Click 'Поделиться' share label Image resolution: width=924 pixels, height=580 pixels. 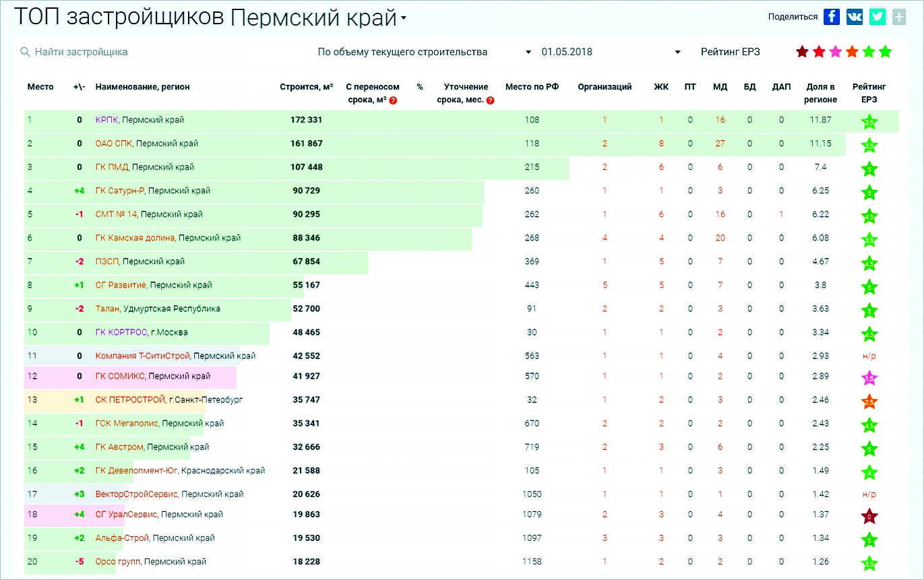tap(793, 17)
